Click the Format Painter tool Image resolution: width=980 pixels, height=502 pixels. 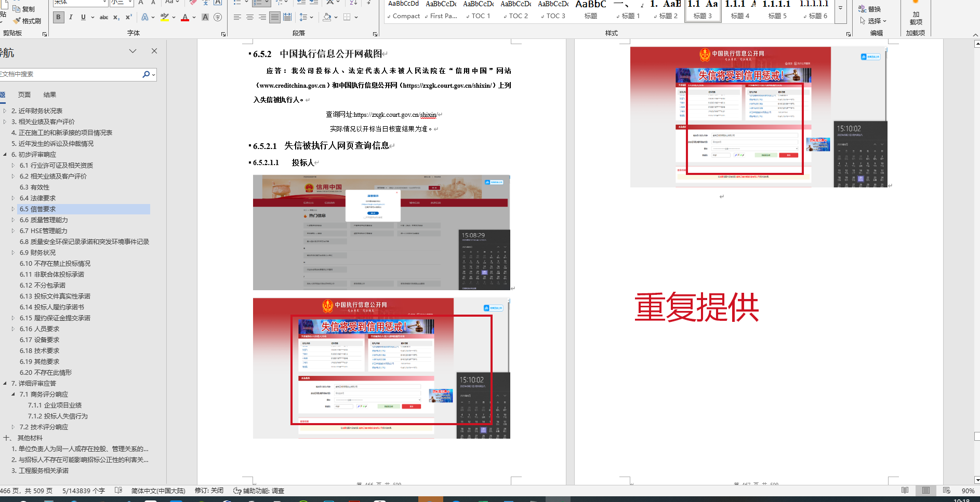point(28,21)
